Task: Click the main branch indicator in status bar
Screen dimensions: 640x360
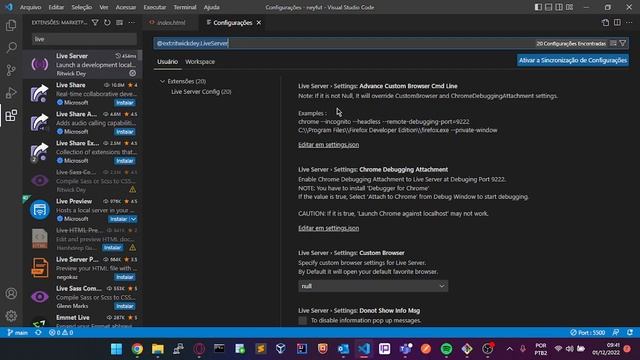Action: (x=18, y=333)
